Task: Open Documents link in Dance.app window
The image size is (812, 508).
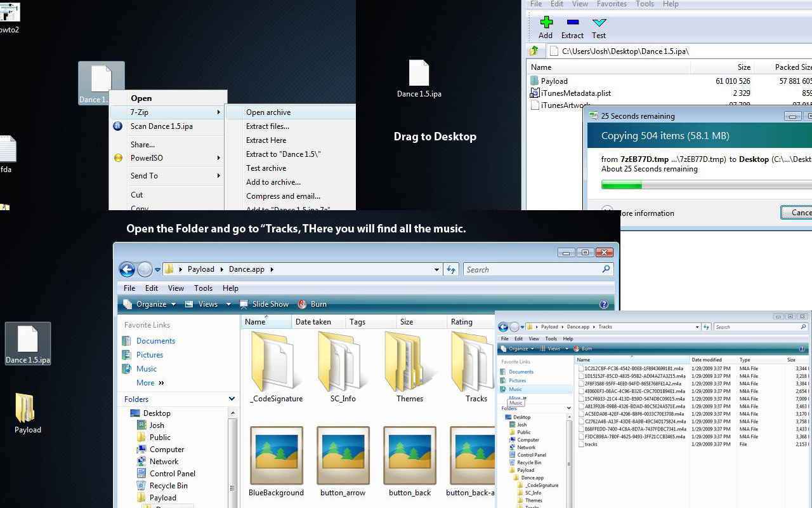Action: click(155, 340)
